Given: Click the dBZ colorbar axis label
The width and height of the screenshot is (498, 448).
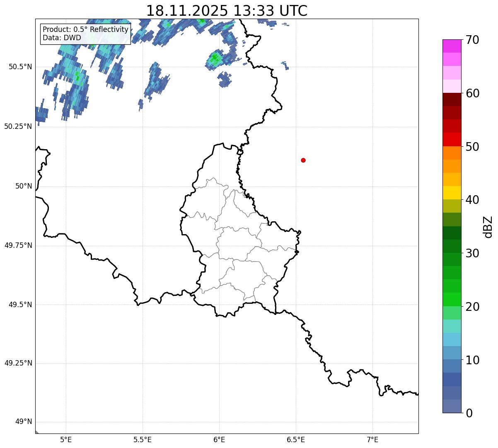Looking at the screenshot, I should point(488,227).
